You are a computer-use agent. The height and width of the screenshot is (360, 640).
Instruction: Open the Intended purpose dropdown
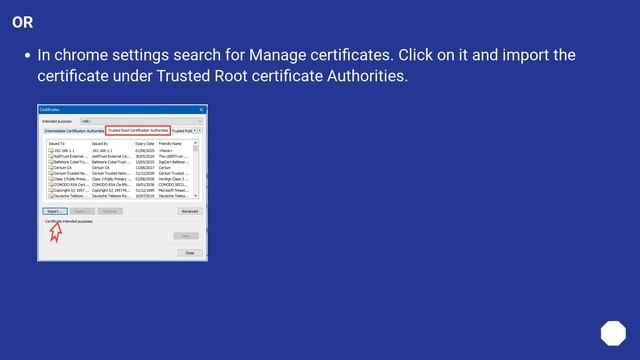(141, 121)
